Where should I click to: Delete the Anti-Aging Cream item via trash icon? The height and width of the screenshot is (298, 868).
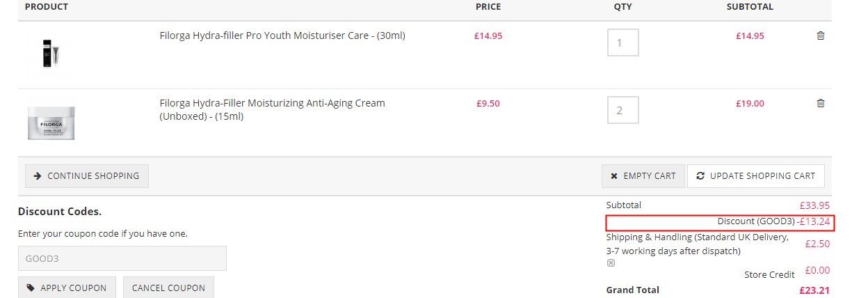pyautogui.click(x=820, y=103)
